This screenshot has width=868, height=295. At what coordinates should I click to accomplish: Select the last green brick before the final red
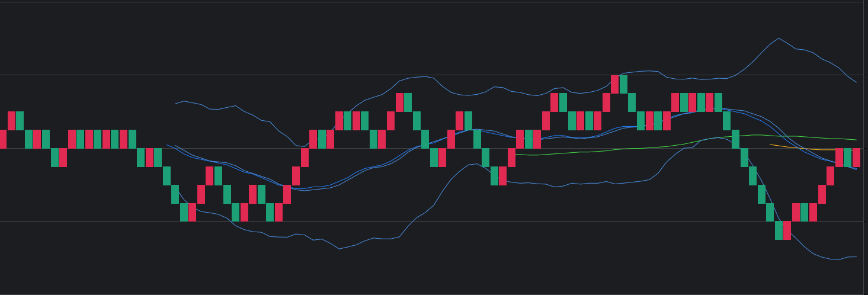coord(847,158)
